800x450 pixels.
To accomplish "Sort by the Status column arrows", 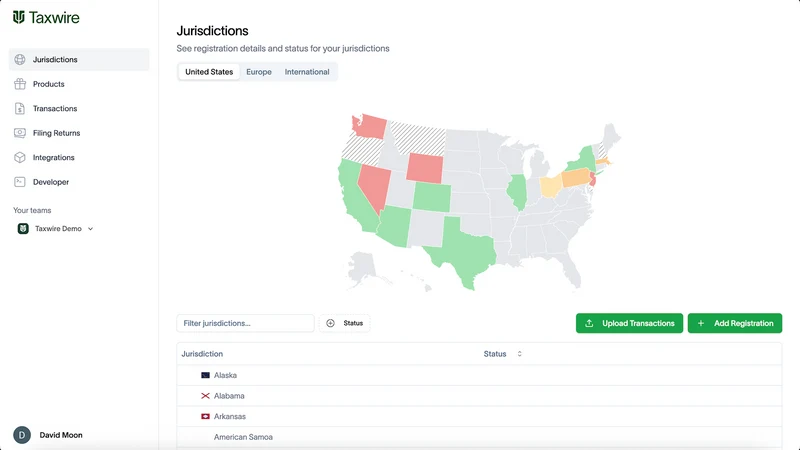I will [x=519, y=354].
